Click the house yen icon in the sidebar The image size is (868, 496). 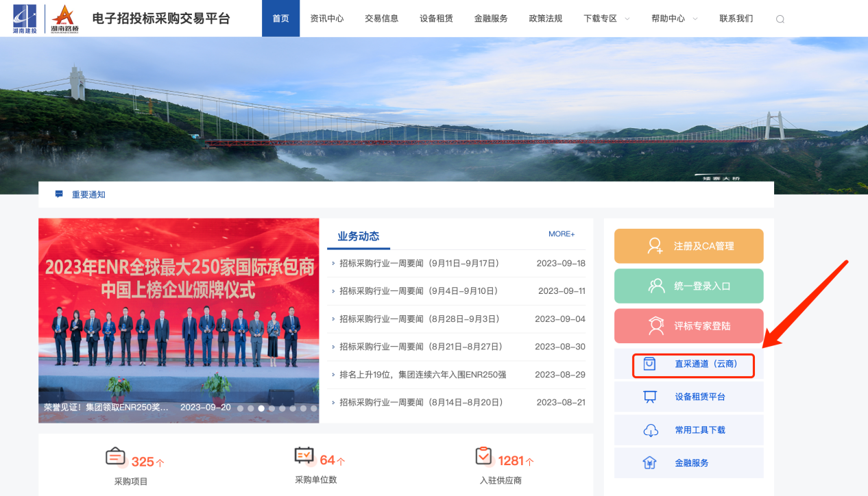click(x=650, y=463)
